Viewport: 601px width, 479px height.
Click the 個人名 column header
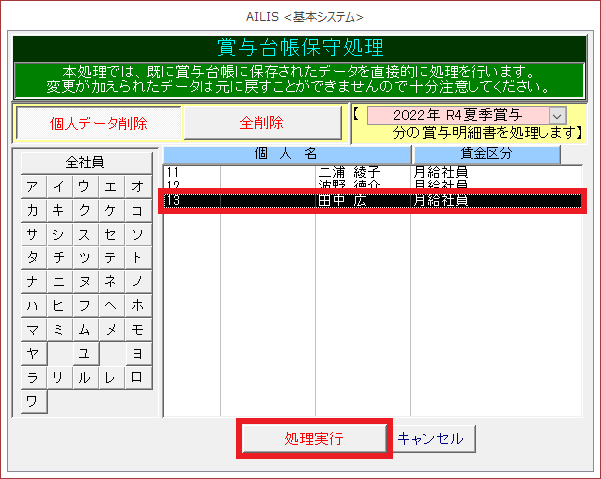click(x=286, y=154)
